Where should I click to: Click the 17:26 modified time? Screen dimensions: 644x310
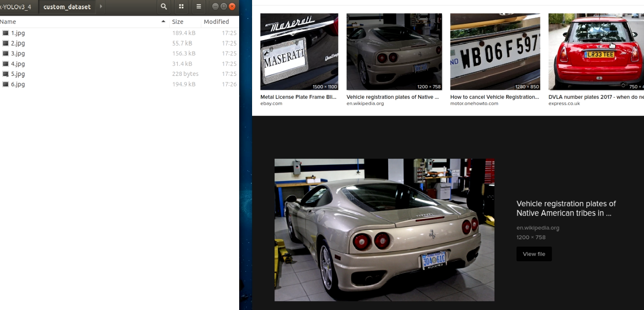pos(229,84)
